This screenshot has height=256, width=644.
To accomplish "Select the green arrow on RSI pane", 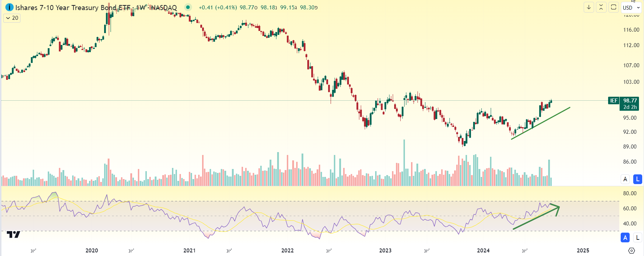I will tap(535, 218).
